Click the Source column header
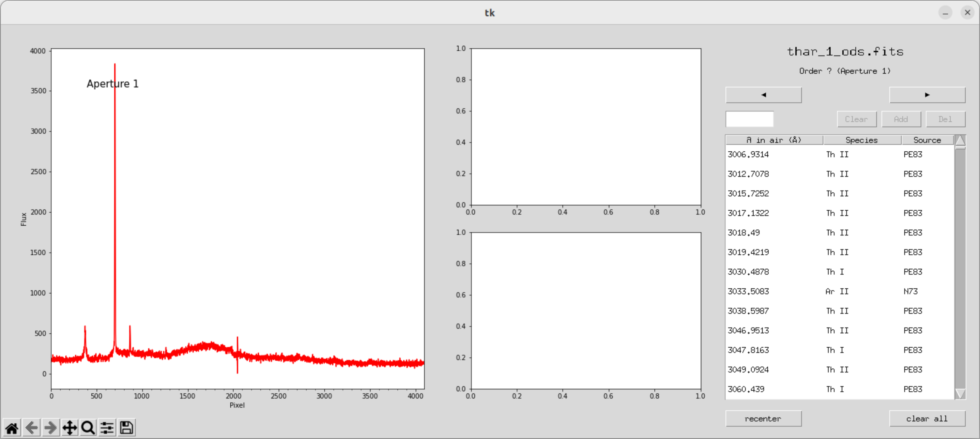This screenshot has width=980, height=439. pyautogui.click(x=927, y=140)
